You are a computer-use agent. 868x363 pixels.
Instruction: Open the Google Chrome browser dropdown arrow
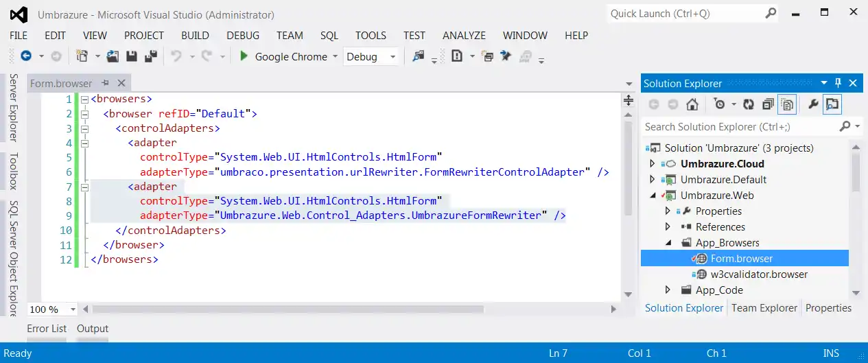336,57
